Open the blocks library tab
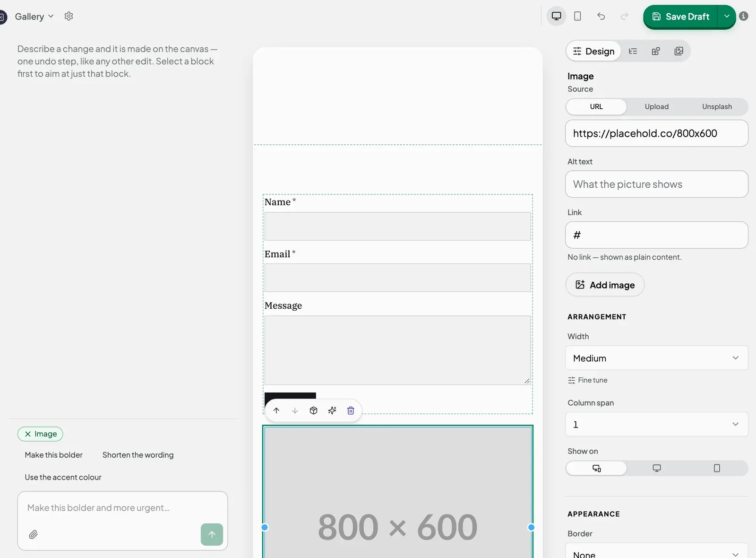Viewport: 756px width, 558px height. coord(656,51)
